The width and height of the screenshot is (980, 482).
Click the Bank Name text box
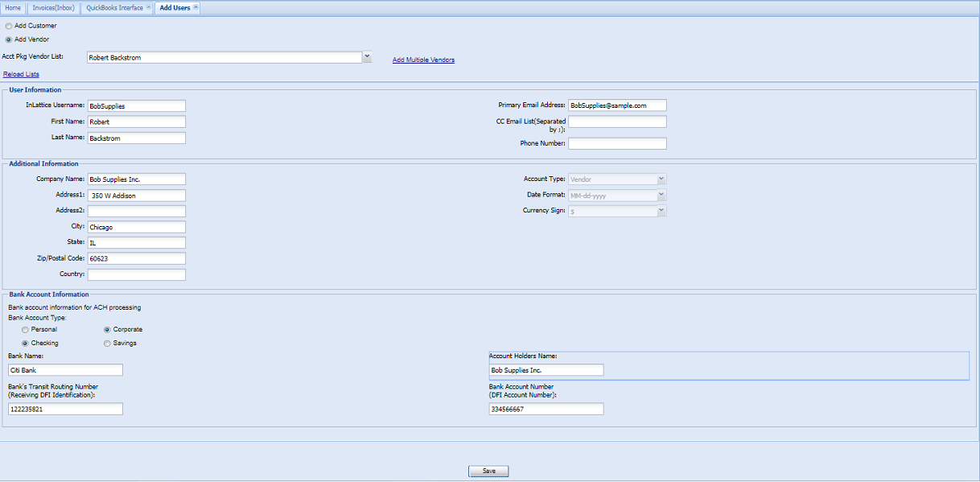pos(65,370)
